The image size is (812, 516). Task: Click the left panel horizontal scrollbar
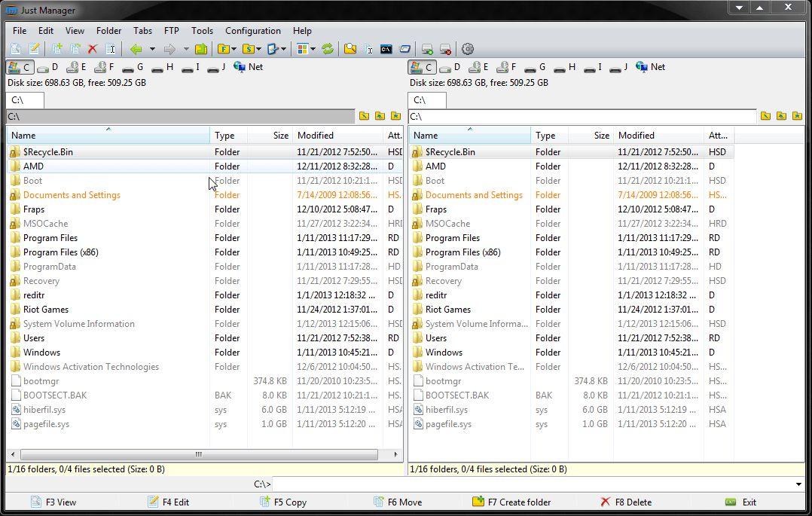pos(199,454)
